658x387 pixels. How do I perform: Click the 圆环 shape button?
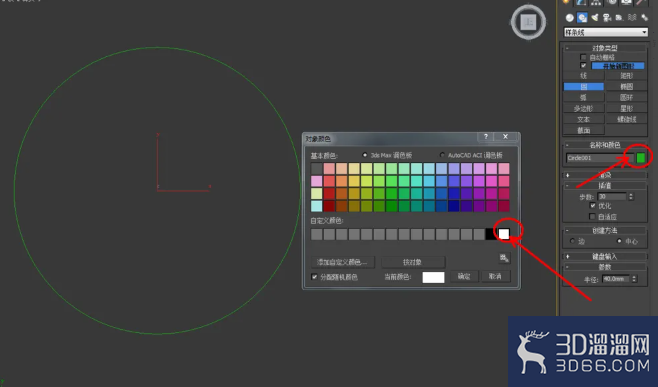[x=627, y=97]
